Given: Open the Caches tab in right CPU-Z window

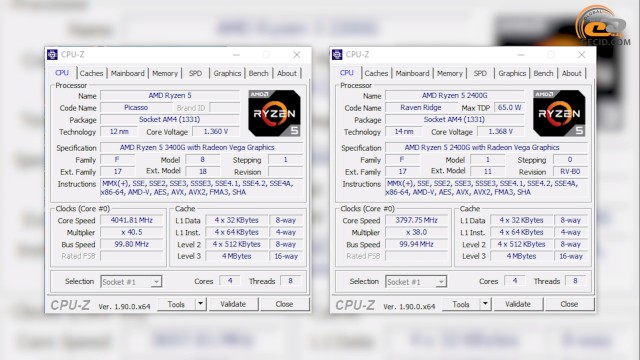Looking at the screenshot, I should pyautogui.click(x=376, y=73).
